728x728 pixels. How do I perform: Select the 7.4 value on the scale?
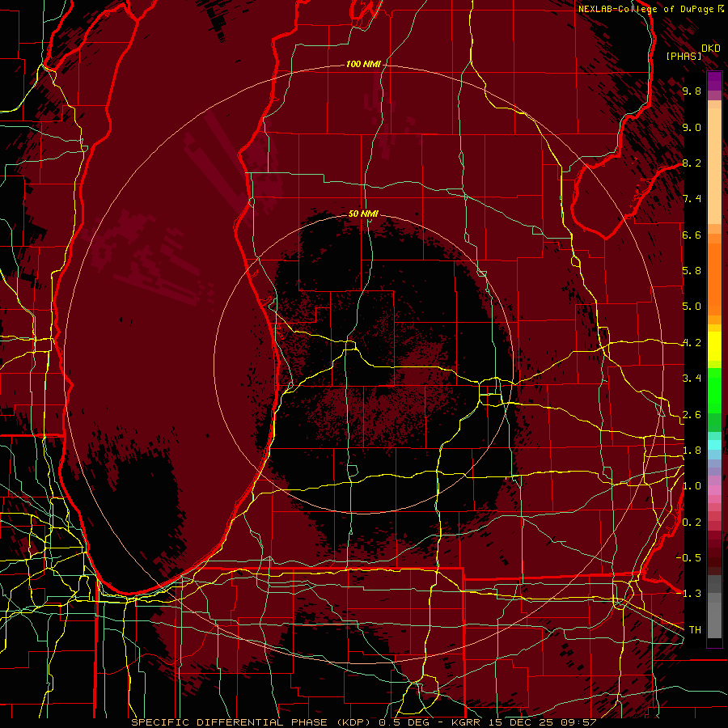click(692, 199)
